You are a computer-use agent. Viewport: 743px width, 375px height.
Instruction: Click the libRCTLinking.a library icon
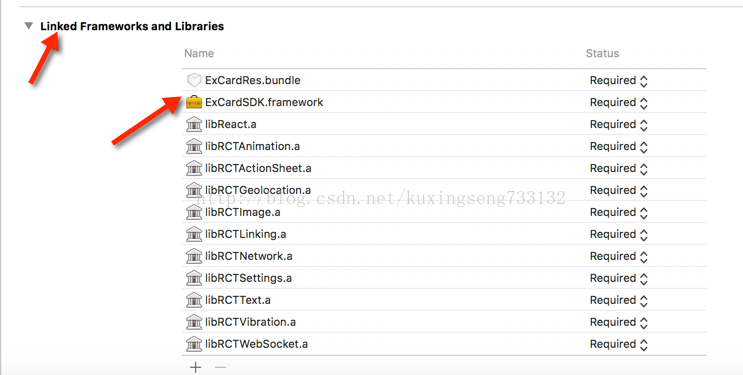click(x=194, y=234)
